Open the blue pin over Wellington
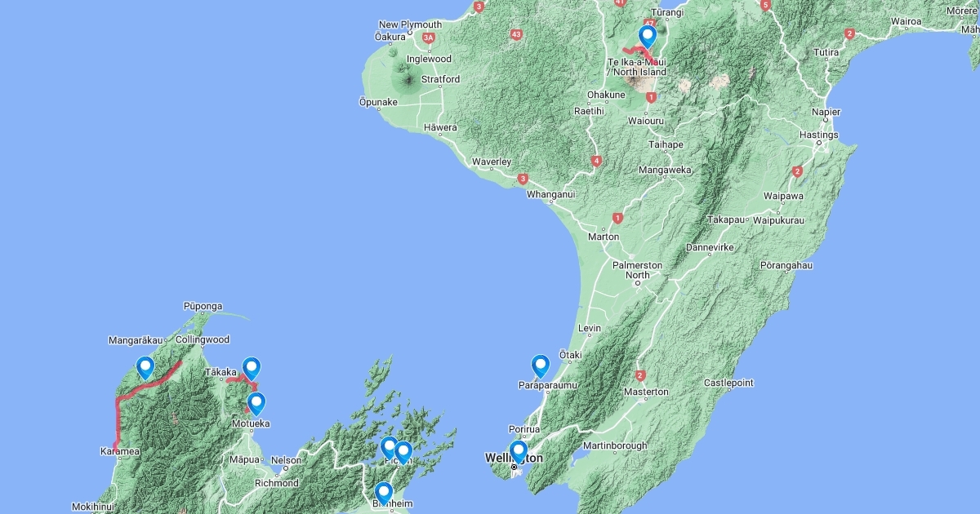This screenshot has height=514, width=980. (518, 452)
